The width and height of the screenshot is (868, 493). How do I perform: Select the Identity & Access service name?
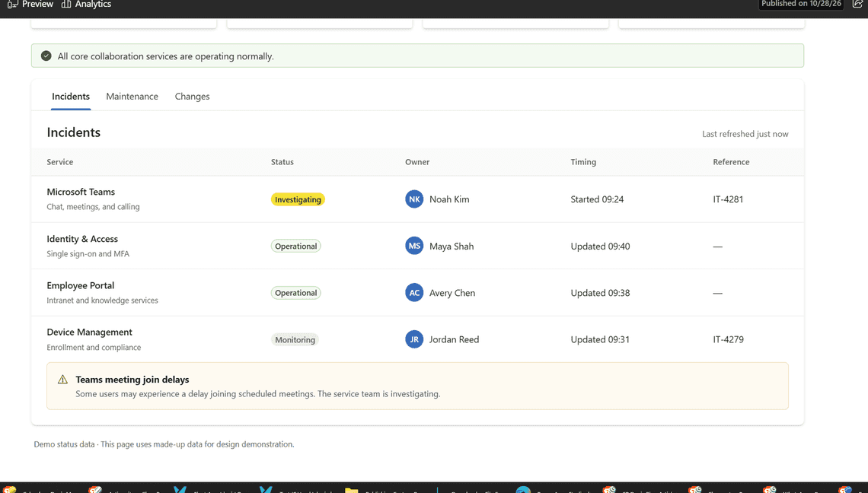click(82, 239)
